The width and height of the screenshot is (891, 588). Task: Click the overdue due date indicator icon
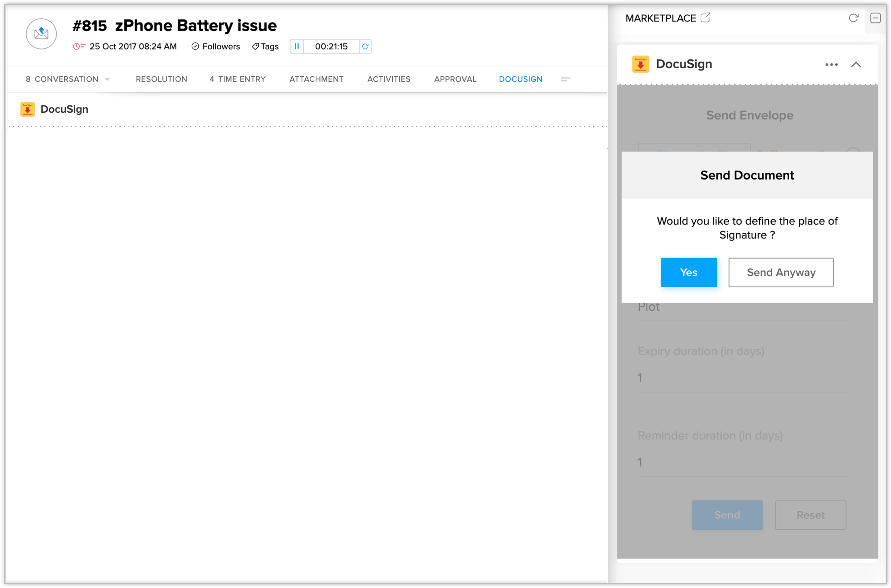[79, 46]
